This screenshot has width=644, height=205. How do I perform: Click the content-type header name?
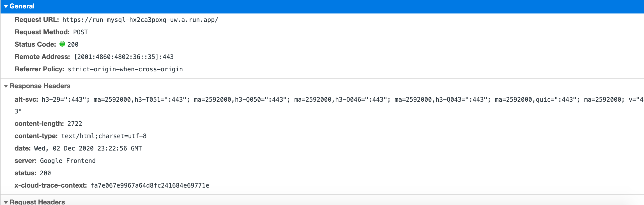(36, 136)
